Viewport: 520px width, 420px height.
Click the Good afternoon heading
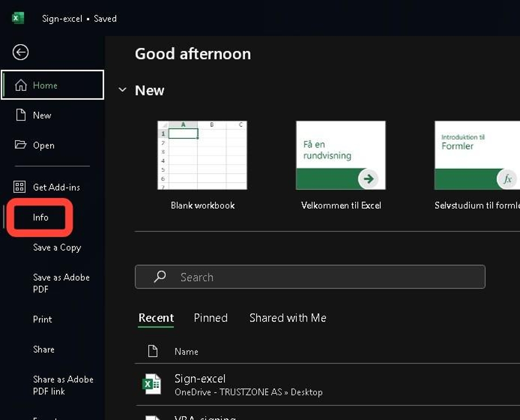click(x=193, y=54)
